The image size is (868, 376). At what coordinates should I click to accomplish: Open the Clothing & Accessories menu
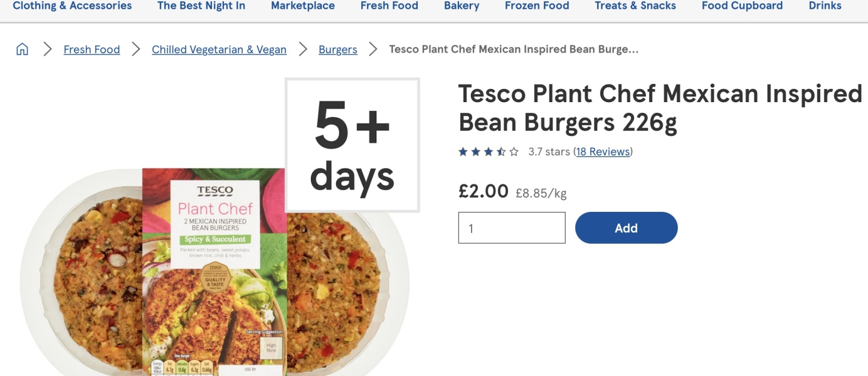(72, 6)
